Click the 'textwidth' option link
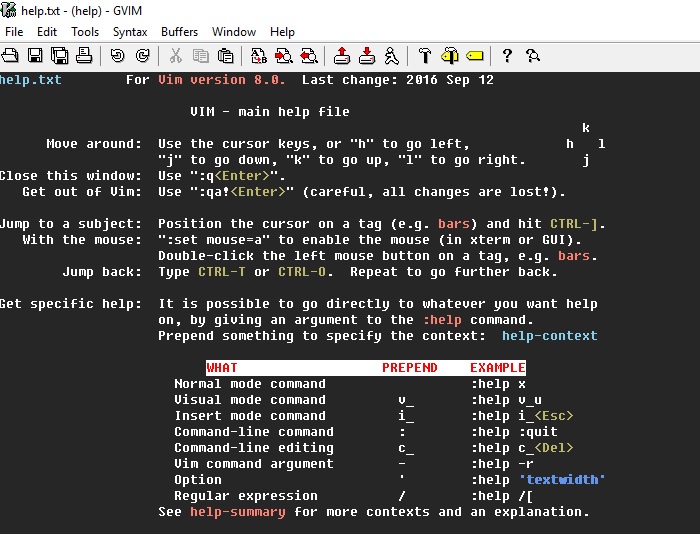The width and height of the screenshot is (700, 534). click(562, 480)
